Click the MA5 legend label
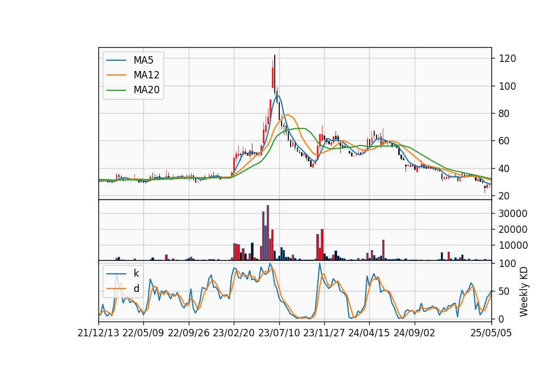The height and width of the screenshot is (392, 546). coord(143,60)
